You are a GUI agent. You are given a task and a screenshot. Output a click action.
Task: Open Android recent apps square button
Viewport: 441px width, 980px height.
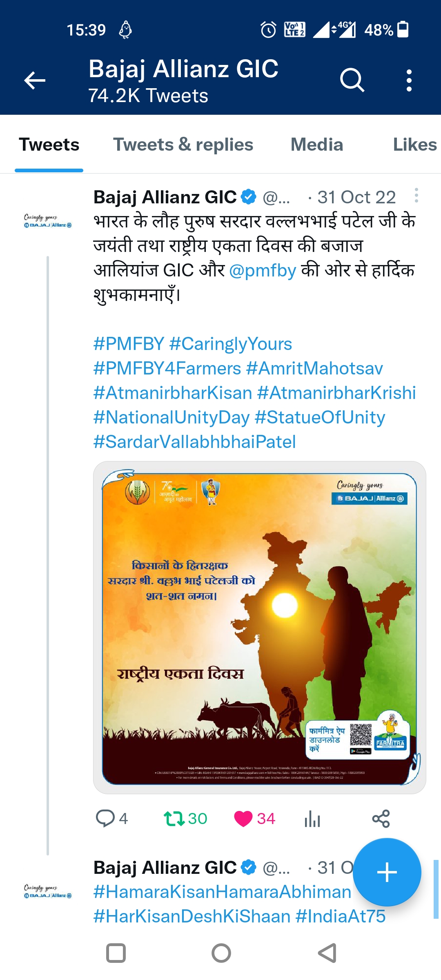click(x=116, y=953)
